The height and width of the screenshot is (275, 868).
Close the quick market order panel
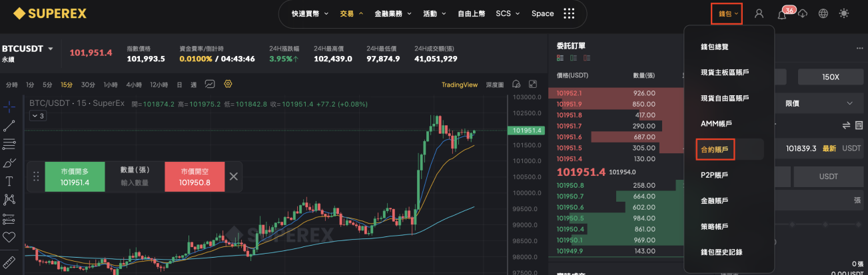coord(233,176)
